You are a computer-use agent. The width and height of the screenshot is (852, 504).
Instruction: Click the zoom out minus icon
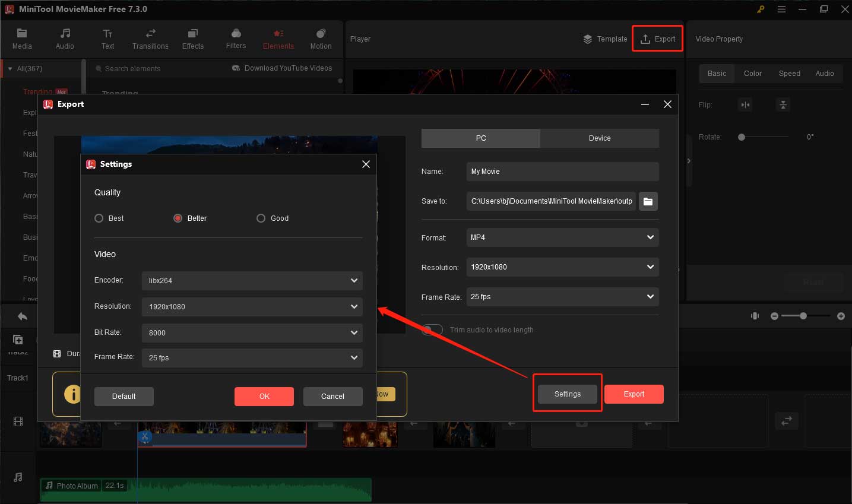(774, 316)
